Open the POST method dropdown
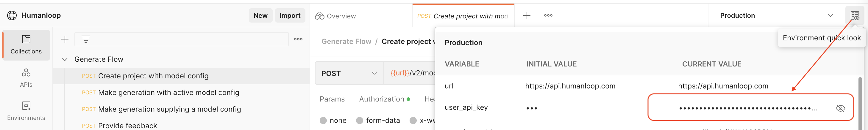The height and width of the screenshot is (130, 868). click(349, 73)
